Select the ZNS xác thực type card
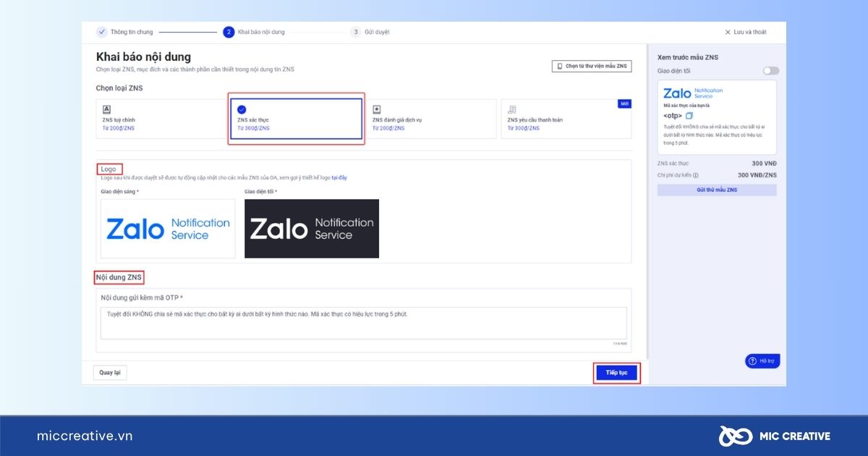Viewport: 868px width, 456px height. coord(297,119)
